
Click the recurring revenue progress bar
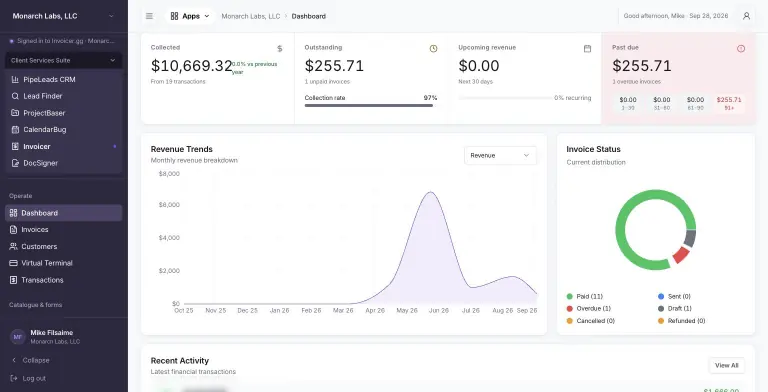505,98
